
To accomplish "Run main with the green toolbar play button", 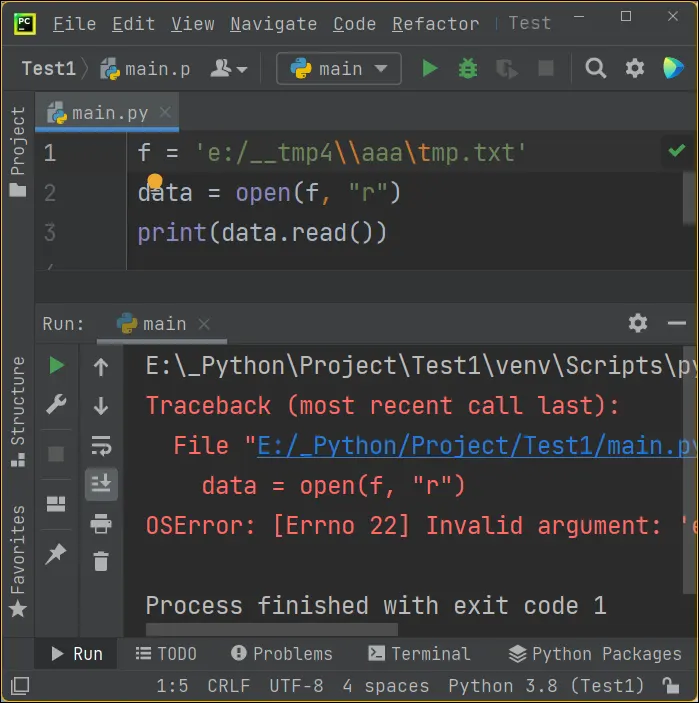I will click(430, 69).
